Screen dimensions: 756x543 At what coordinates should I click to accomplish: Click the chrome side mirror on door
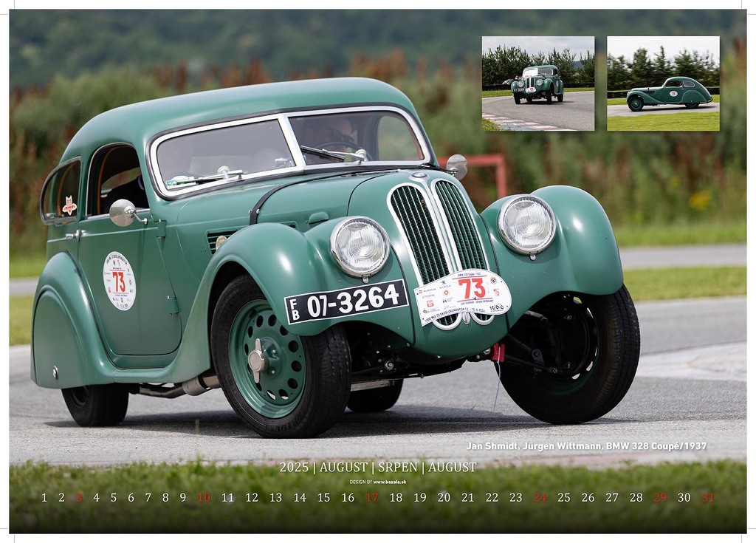(123, 212)
